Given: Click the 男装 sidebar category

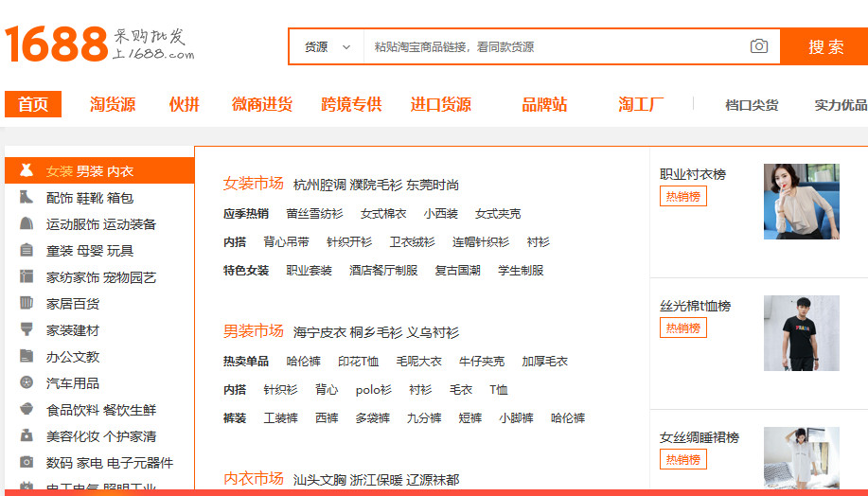Looking at the screenshot, I should coord(90,171).
